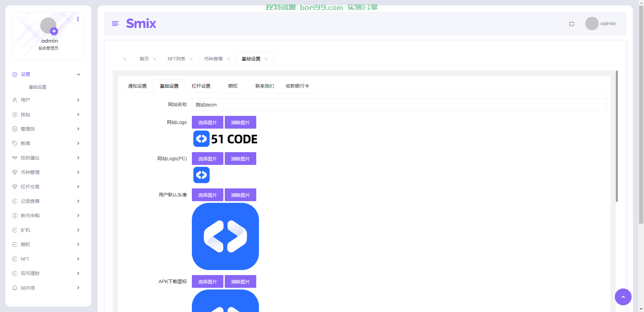Image resolution: width=644 pixels, height=312 pixels.
Task: Choose image for 网站Logo
Action: pyautogui.click(x=208, y=122)
